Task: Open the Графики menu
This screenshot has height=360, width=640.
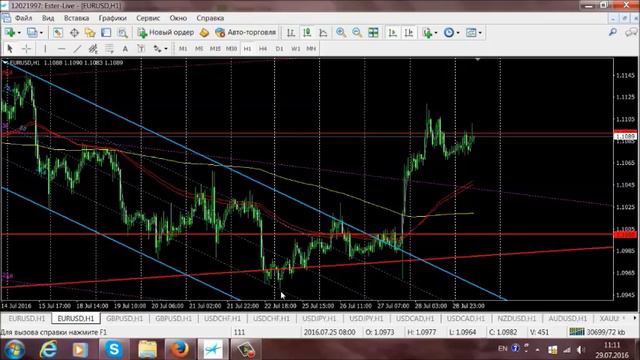Action: 112,18
